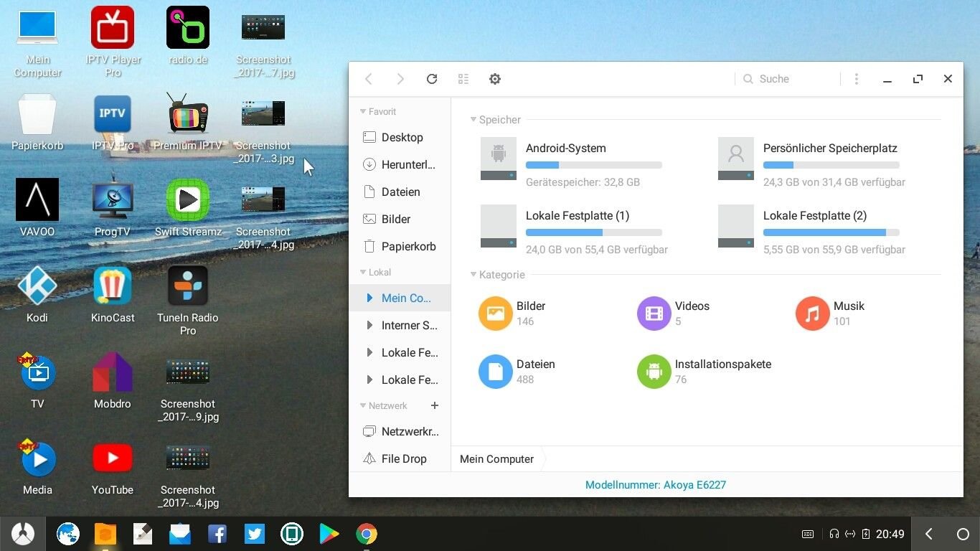The image size is (980, 551).
Task: Open the three-dot overflow menu
Action: pyautogui.click(x=856, y=79)
